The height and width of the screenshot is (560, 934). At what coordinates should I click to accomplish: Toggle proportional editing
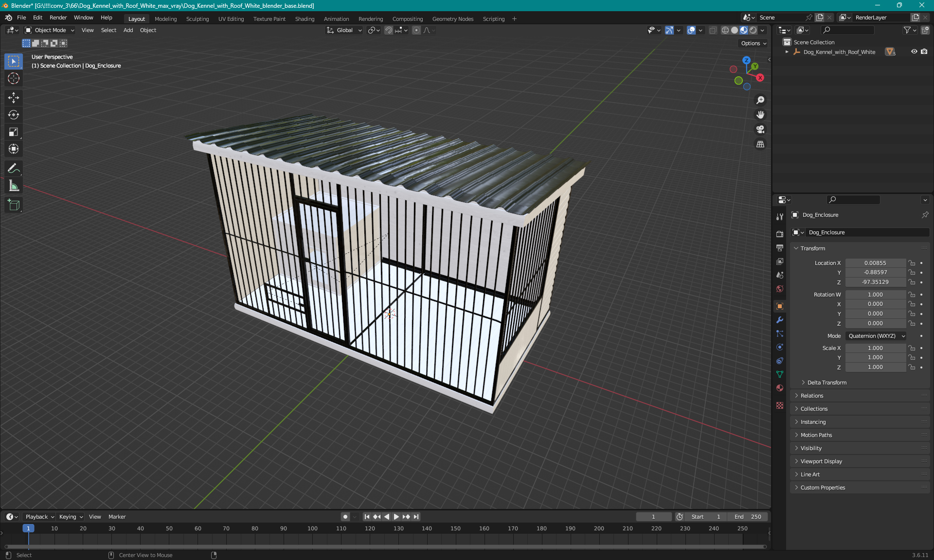(416, 30)
